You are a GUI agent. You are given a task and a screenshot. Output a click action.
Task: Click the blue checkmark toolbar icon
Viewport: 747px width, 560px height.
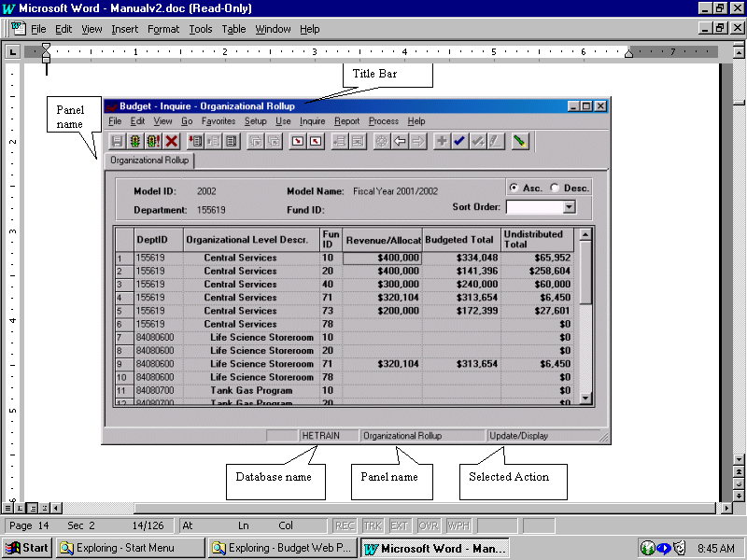(459, 141)
